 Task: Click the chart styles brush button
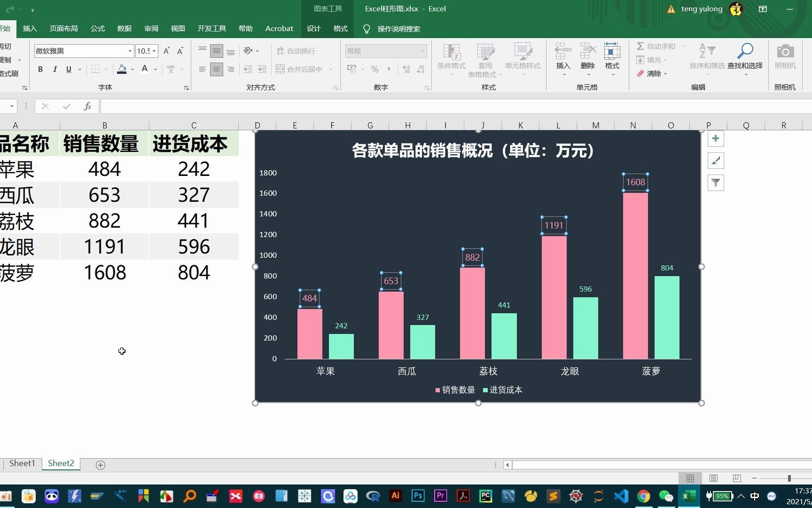coord(716,161)
